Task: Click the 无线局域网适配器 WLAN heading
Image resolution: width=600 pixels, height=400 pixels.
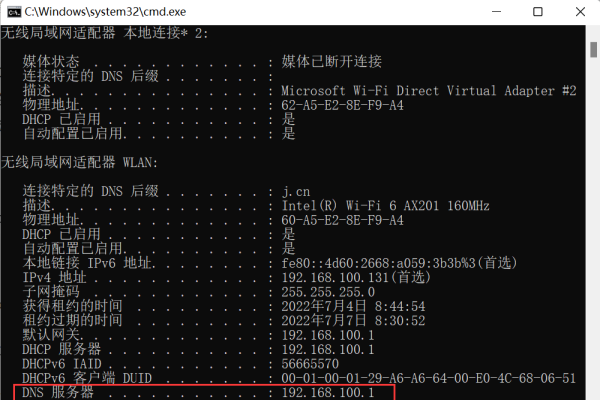Action: 80,161
